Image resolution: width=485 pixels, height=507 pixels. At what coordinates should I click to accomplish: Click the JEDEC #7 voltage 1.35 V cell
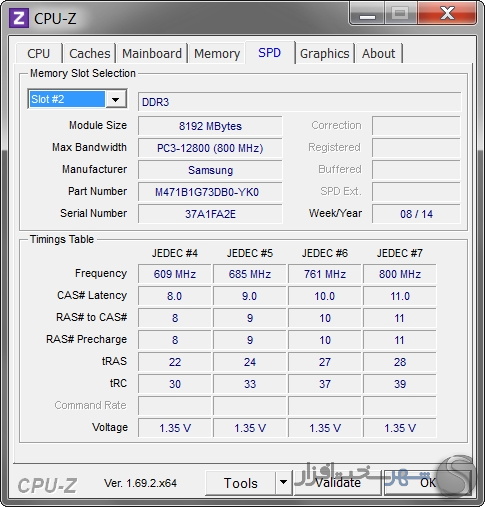pos(400,428)
